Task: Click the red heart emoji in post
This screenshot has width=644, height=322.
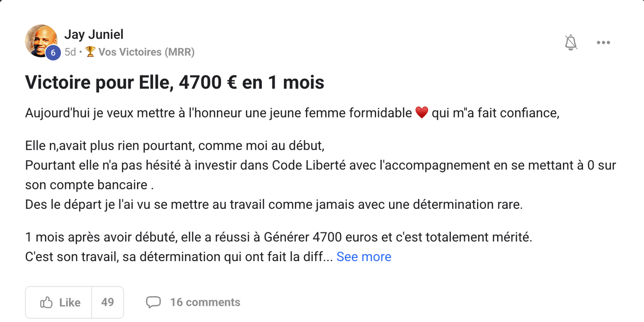Action: coord(422,113)
